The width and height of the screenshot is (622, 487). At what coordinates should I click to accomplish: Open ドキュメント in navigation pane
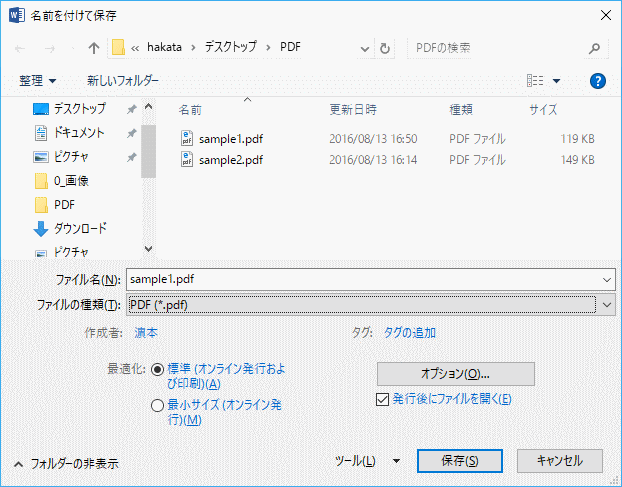click(x=79, y=132)
